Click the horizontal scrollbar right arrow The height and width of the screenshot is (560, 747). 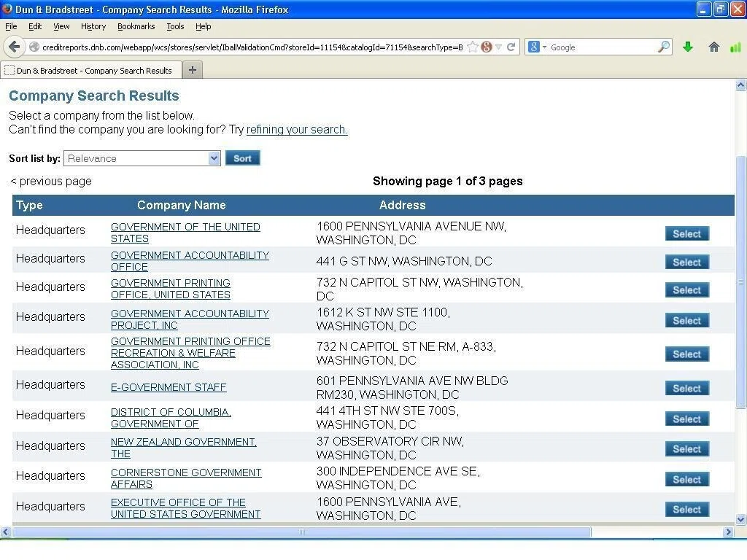click(729, 532)
